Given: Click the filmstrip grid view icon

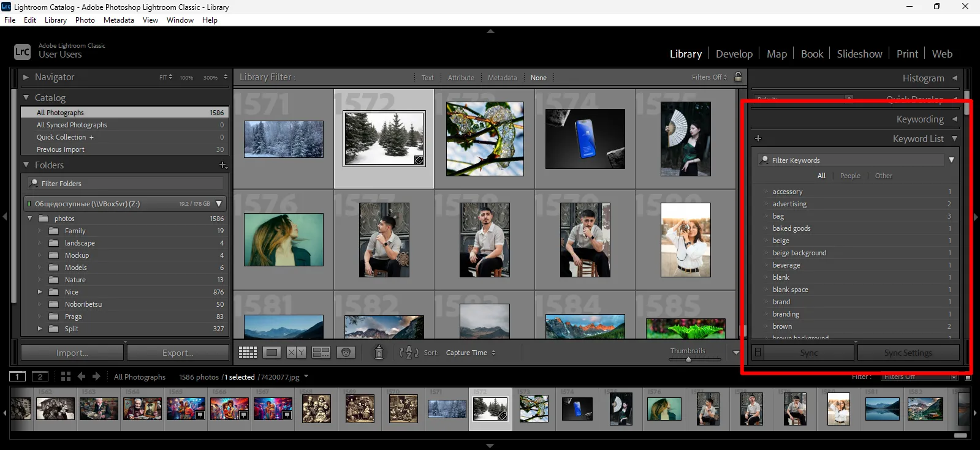Looking at the screenshot, I should [66, 377].
